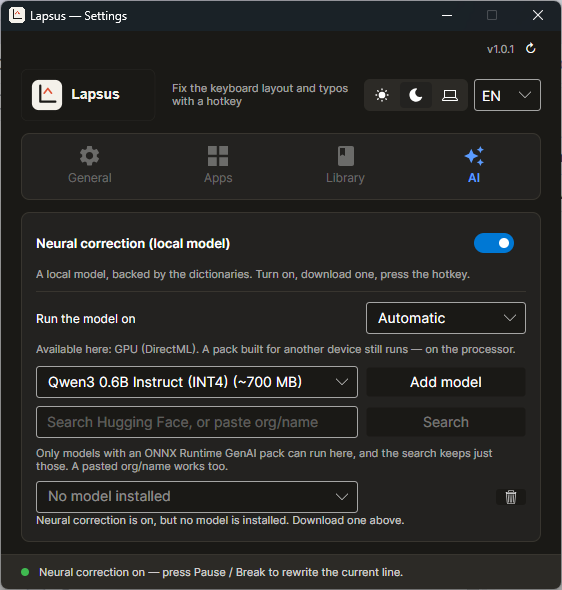Image resolution: width=562 pixels, height=590 pixels.
Task: Minimize the Lapsus Settings window
Action: [x=447, y=15]
